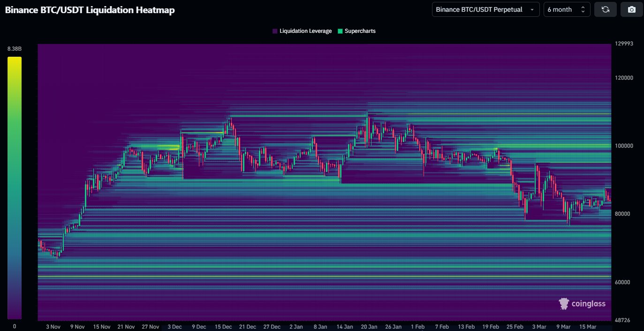
Task: Toggle the Supercharts series legend label
Action: pyautogui.click(x=360, y=31)
